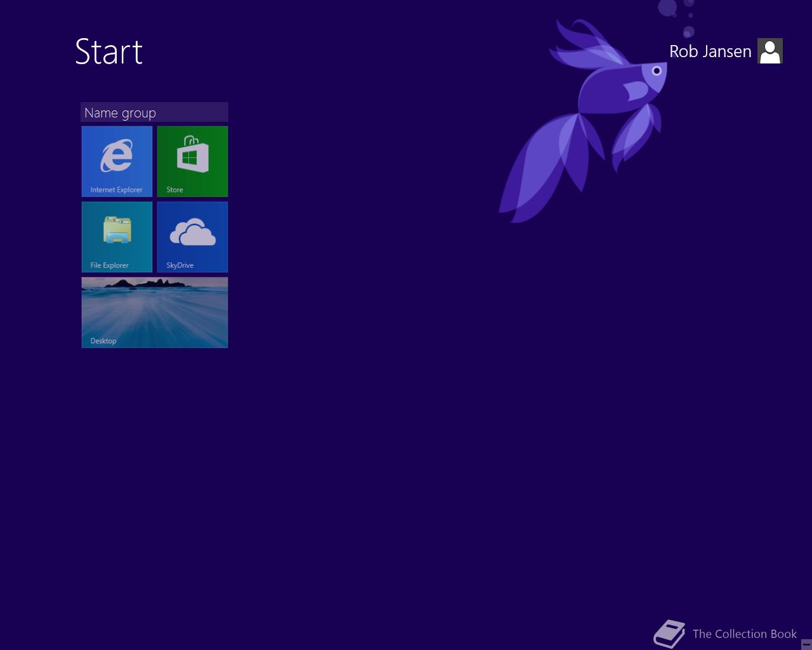Open the Internet Explorer tile
Image resolution: width=812 pixels, height=650 pixels.
tap(117, 161)
